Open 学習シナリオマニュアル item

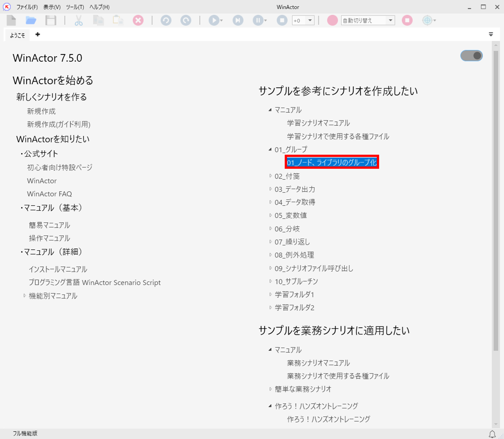pyautogui.click(x=318, y=123)
